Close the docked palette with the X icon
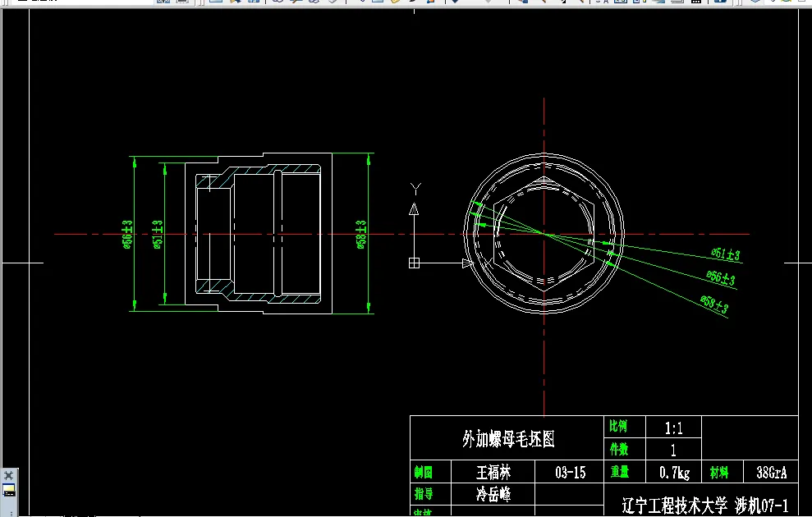 point(8,476)
